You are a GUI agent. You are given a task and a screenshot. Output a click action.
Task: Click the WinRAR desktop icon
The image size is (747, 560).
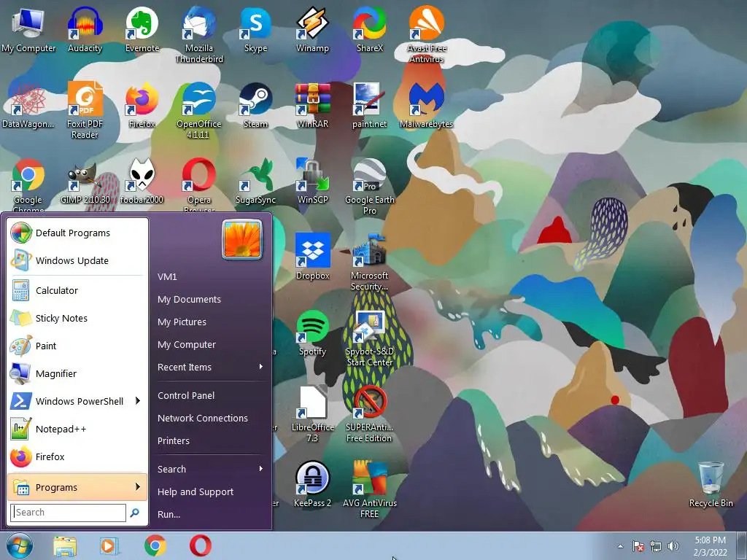pos(312,105)
